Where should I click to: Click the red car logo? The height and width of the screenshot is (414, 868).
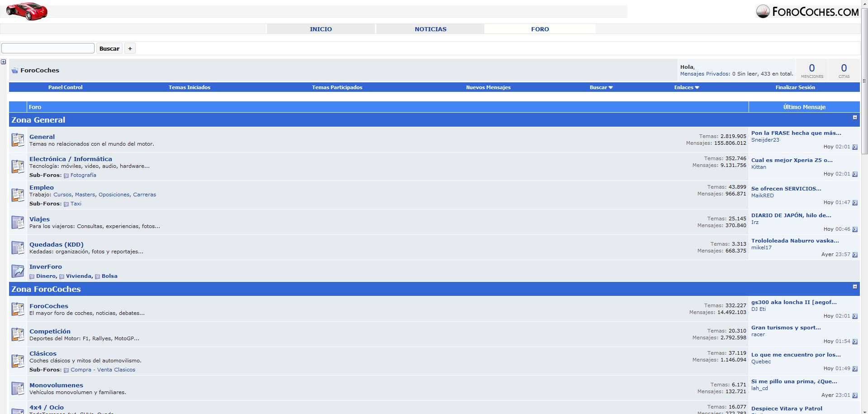[27, 11]
